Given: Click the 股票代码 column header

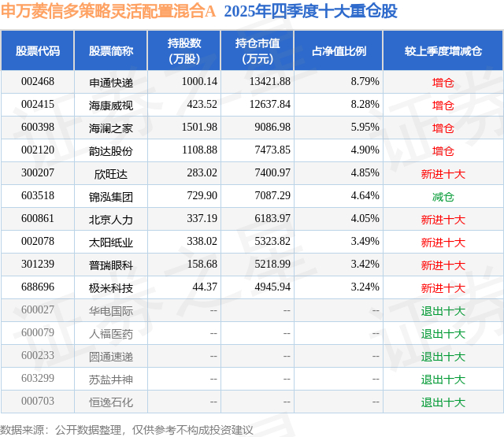Looking at the screenshot, I should [38, 50].
